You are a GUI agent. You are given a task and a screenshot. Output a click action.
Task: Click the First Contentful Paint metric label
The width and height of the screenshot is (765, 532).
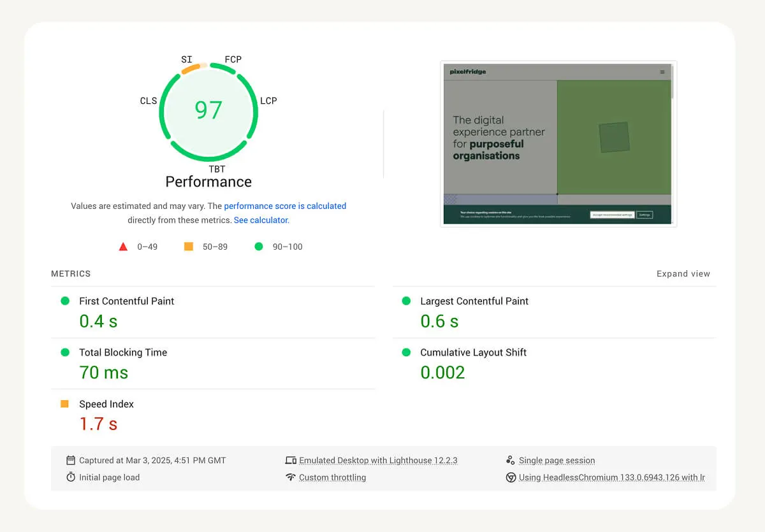[x=126, y=301]
